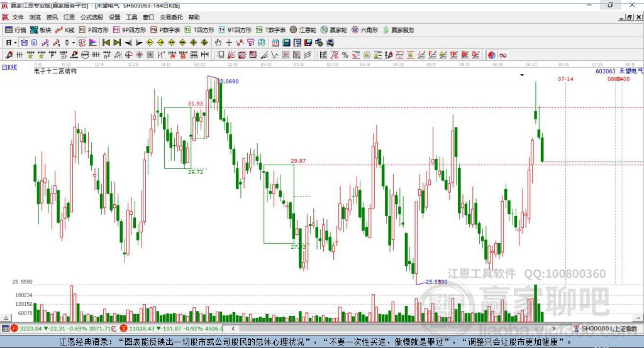Click the 31.93 price label
Image resolution: width=644 pixels, height=348 pixels.
coord(196,104)
